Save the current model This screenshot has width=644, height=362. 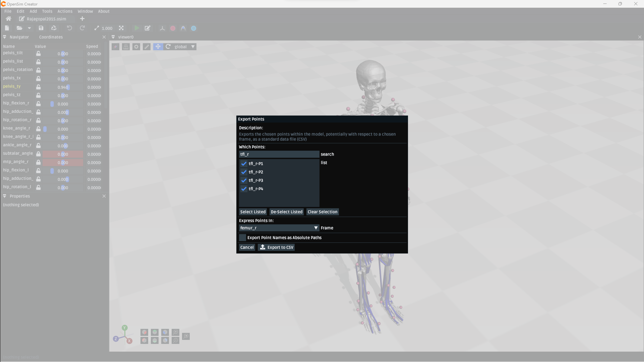(x=41, y=28)
